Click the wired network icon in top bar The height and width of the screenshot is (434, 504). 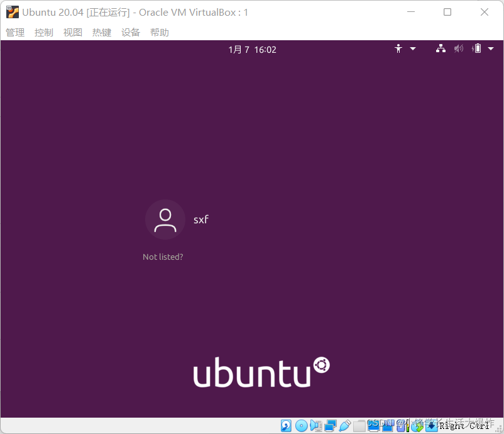pyautogui.click(x=441, y=48)
